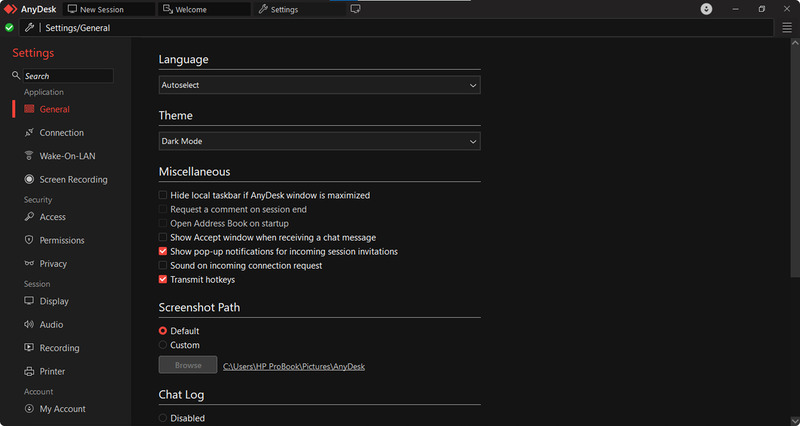
Task: Open the download arrow dropdown in title bar
Action: coord(706,9)
